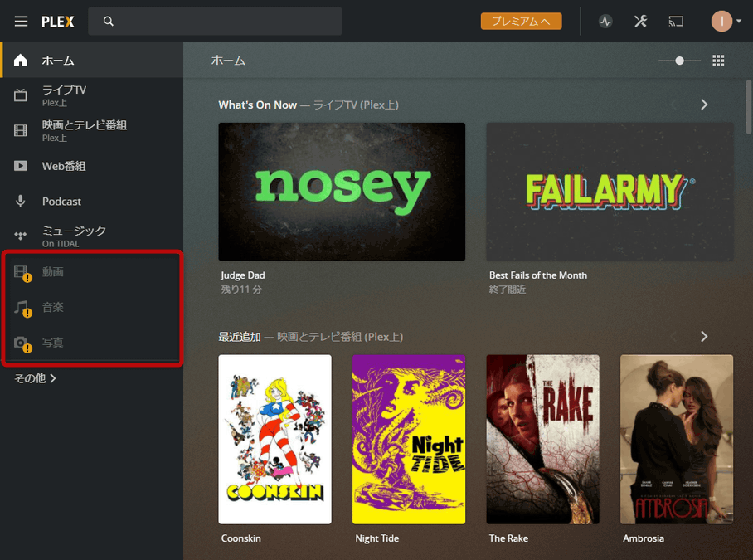The width and height of the screenshot is (753, 560).
Task: Open 映画とテレビ番組 in the sidebar
Action: 92,130
